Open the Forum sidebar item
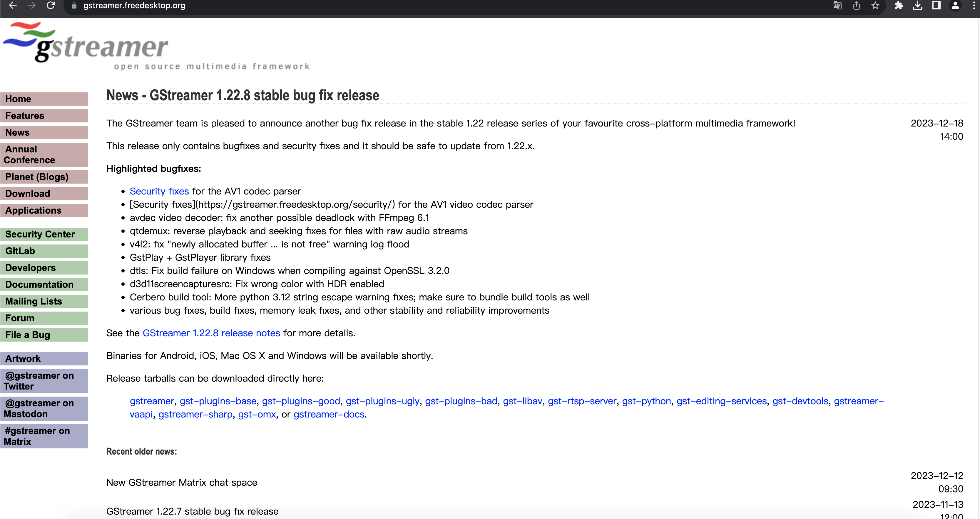Screen dimensions: 980x519 tap(44, 318)
